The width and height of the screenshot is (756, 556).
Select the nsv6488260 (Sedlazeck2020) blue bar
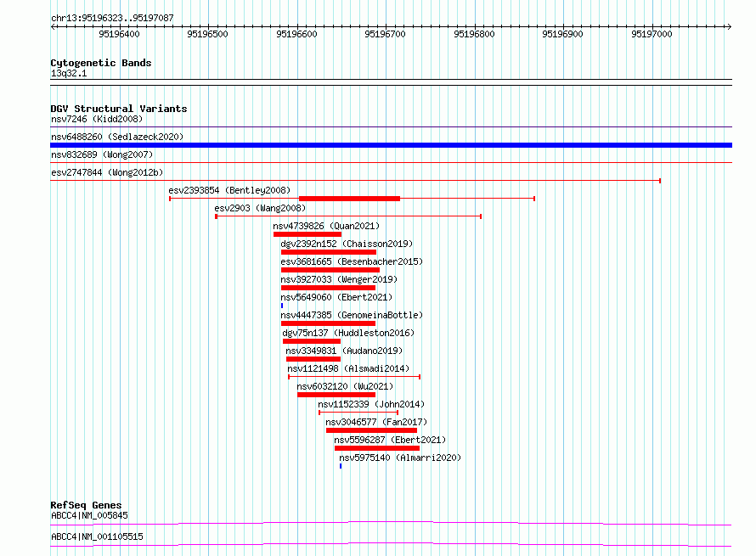coord(391,145)
